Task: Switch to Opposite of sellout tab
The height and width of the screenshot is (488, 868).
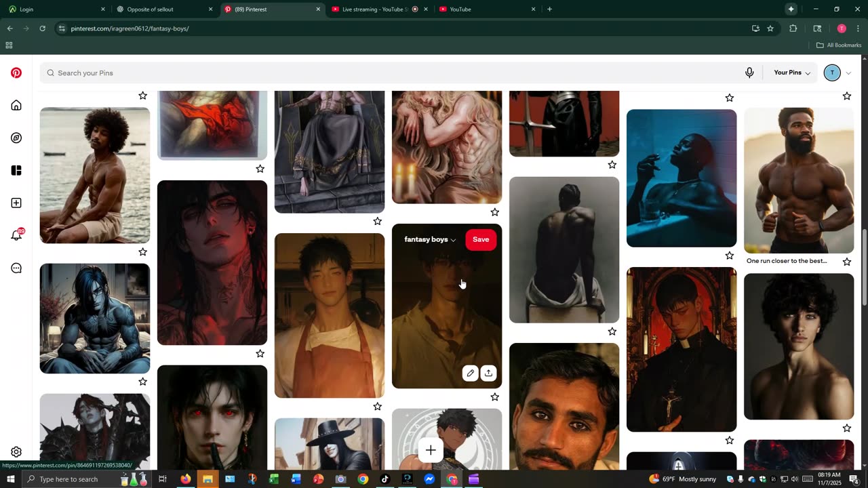Action: click(x=163, y=9)
